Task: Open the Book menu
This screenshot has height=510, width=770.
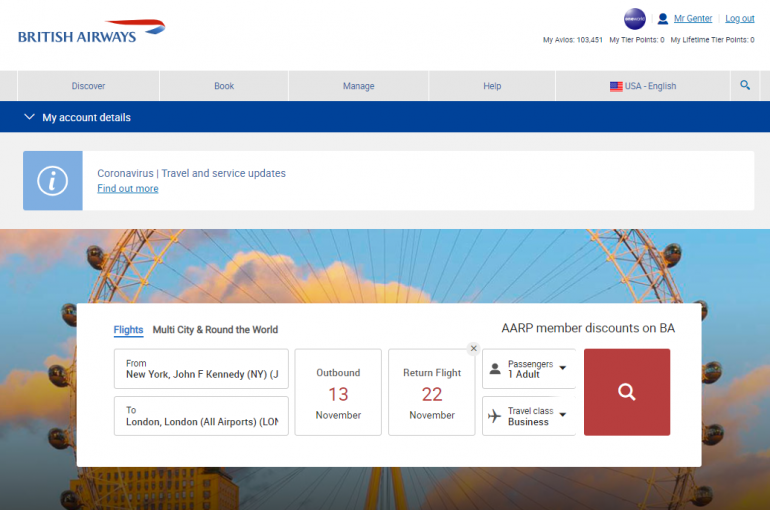Action: (224, 86)
